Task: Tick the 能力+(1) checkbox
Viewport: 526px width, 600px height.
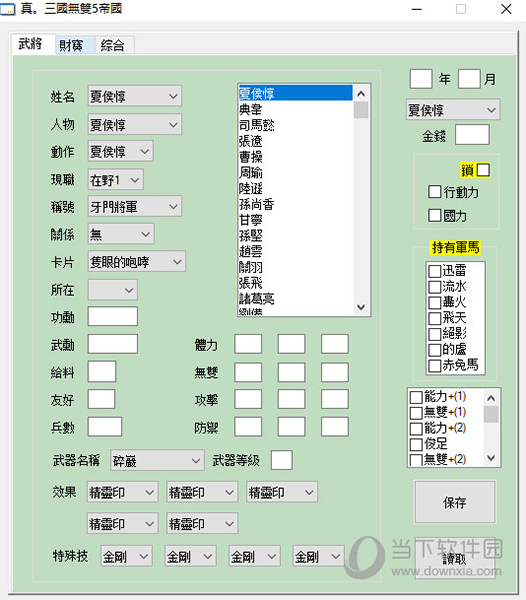Action: 416,397
